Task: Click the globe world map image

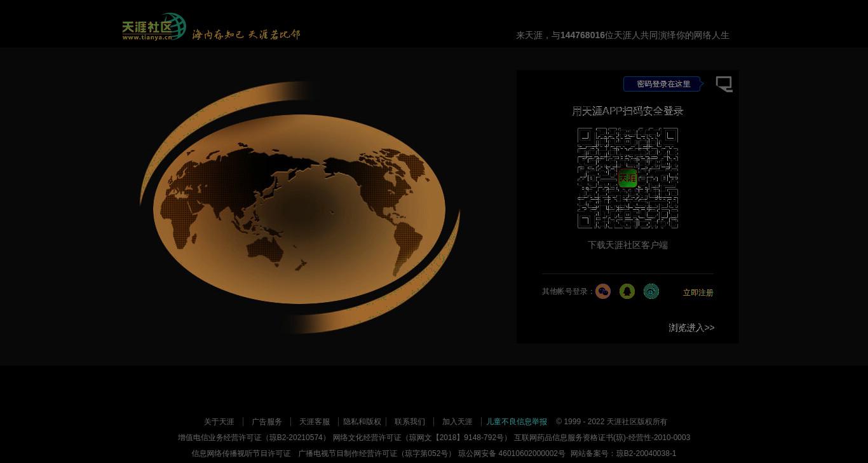Action: point(299,207)
